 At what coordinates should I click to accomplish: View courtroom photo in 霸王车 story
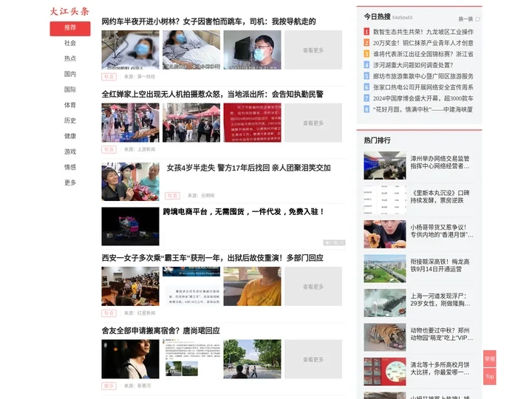point(130,286)
